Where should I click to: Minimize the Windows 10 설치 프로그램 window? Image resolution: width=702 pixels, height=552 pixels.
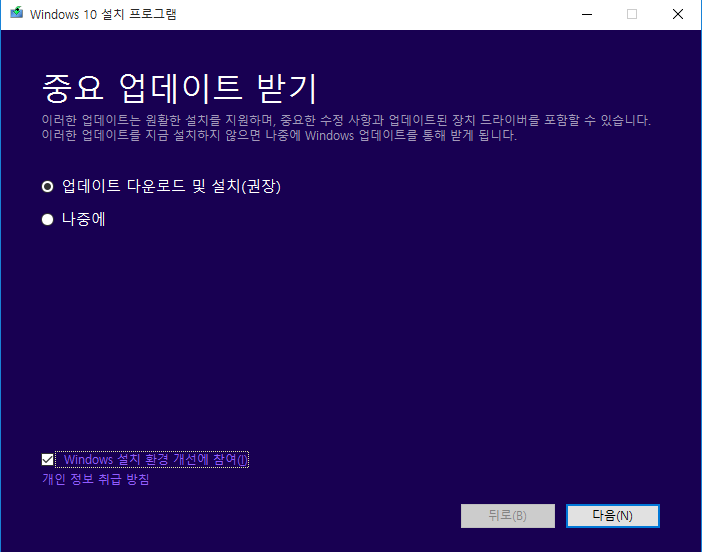587,14
